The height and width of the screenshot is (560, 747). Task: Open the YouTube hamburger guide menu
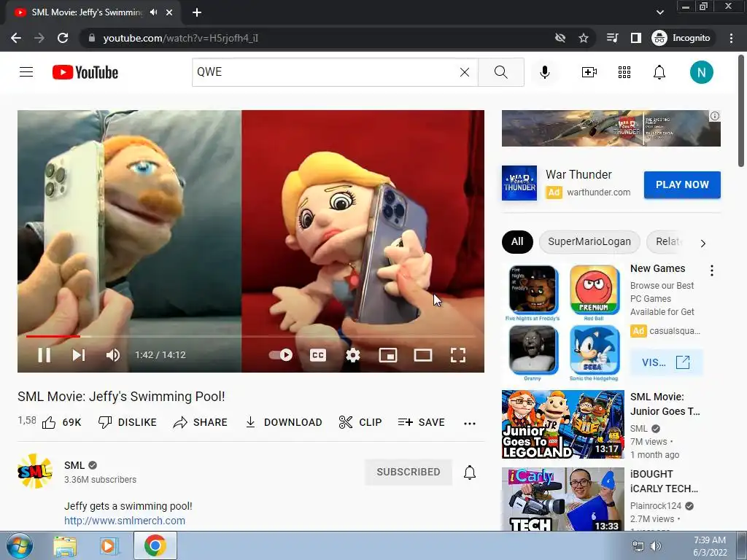pos(26,72)
